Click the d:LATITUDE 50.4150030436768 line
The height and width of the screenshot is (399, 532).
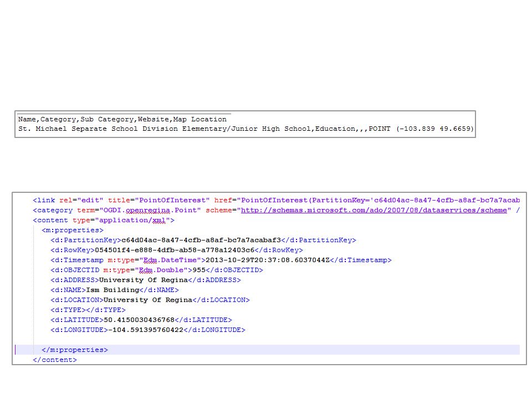[x=141, y=320]
